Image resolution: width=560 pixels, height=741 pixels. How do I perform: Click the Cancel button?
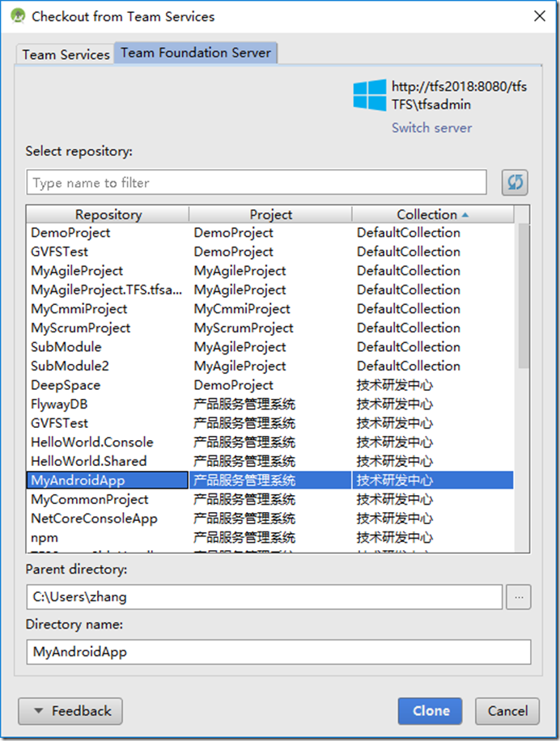point(507,711)
